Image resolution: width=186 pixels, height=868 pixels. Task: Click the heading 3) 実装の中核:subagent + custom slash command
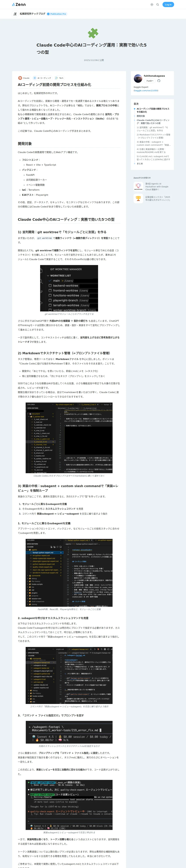point(68,488)
